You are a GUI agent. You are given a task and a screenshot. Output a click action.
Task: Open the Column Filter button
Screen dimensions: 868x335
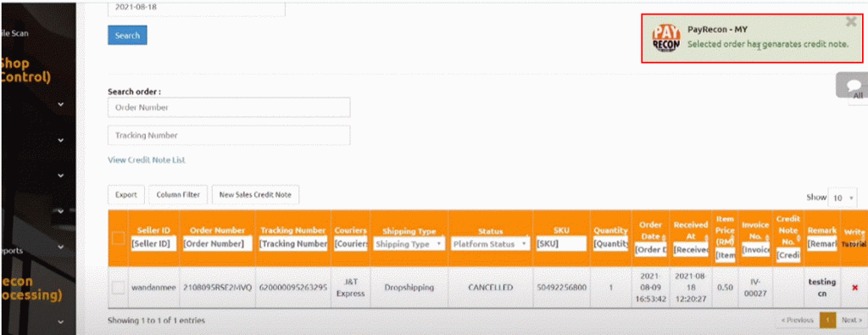click(x=178, y=195)
